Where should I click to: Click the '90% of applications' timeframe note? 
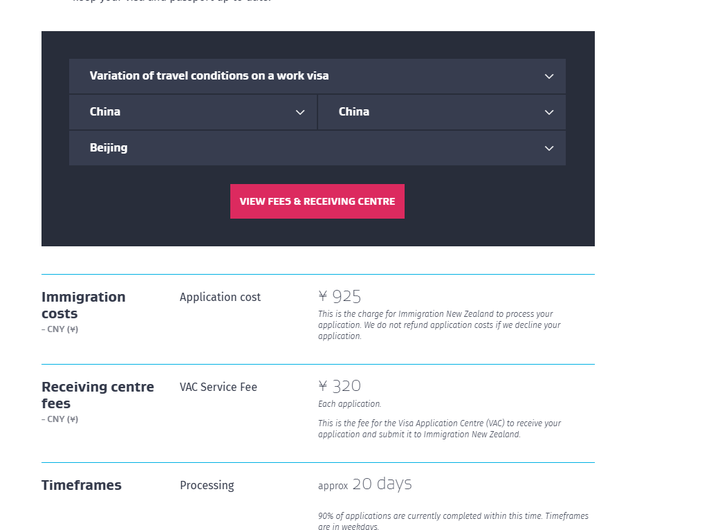click(x=453, y=521)
